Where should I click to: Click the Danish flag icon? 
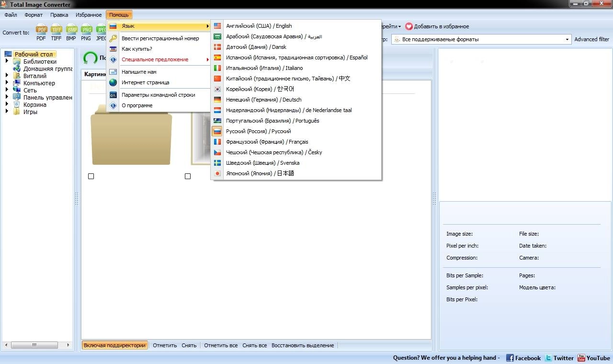click(x=217, y=47)
